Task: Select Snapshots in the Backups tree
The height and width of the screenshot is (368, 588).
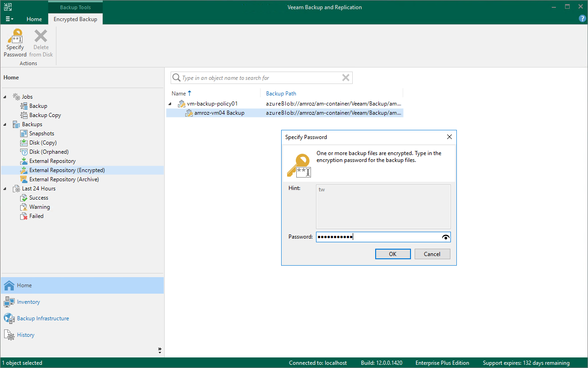Action: coord(42,134)
